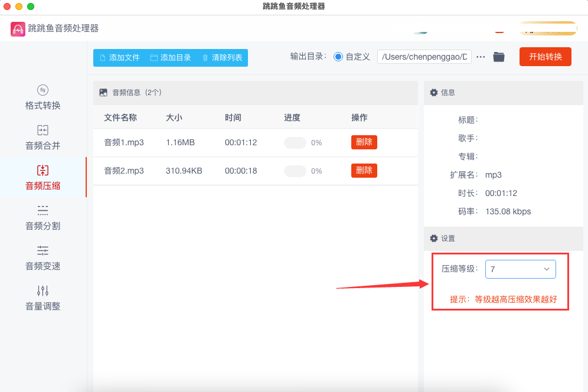The height and width of the screenshot is (392, 588).
Task: Click the 文件名称 column header
Action: tap(120, 118)
